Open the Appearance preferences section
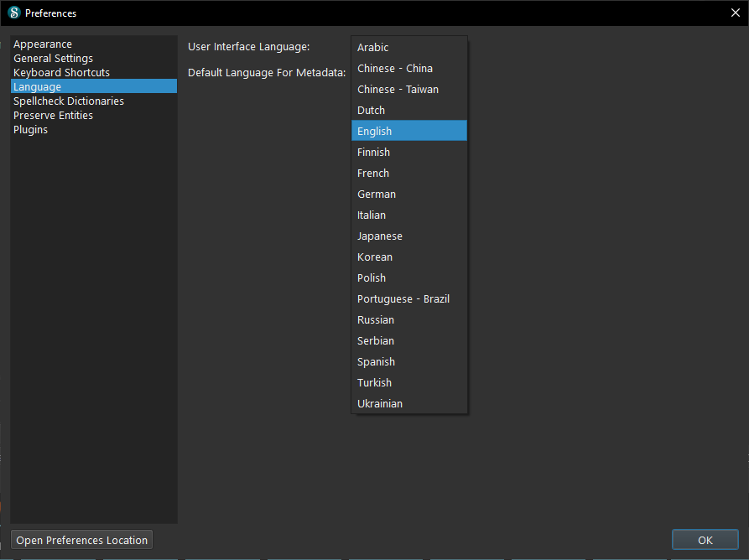 click(x=43, y=44)
